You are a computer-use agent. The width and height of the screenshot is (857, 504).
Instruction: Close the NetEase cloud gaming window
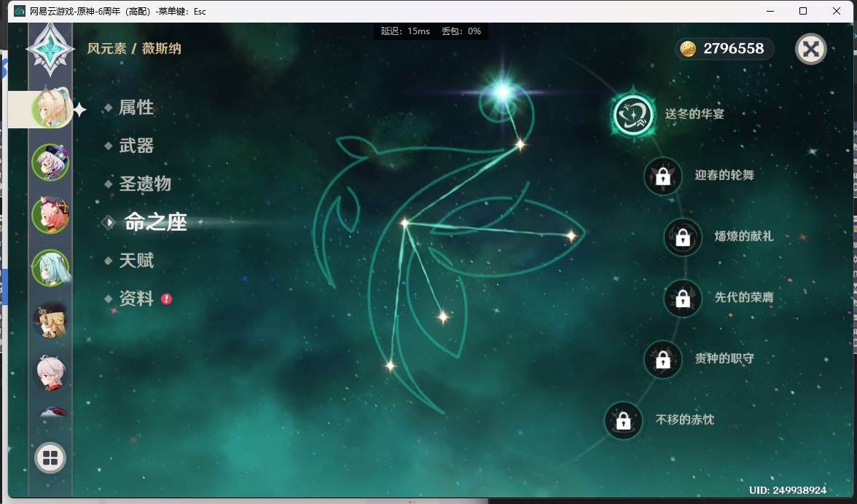[x=837, y=11]
